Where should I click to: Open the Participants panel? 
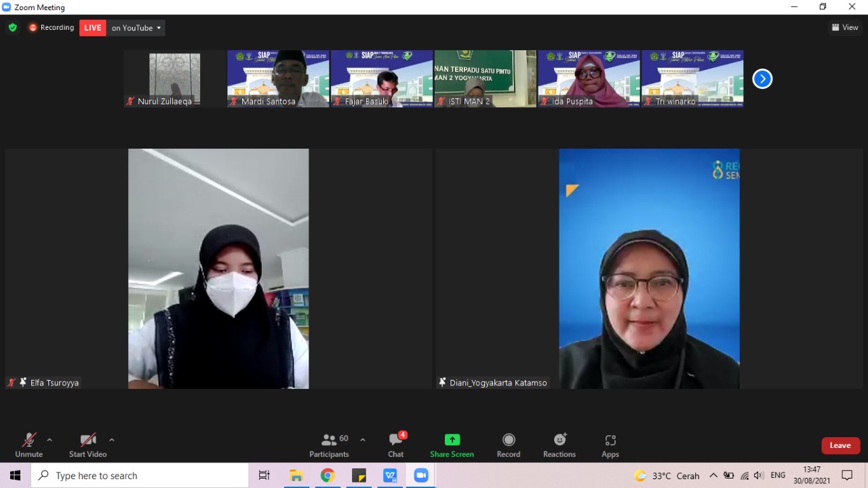(x=330, y=445)
